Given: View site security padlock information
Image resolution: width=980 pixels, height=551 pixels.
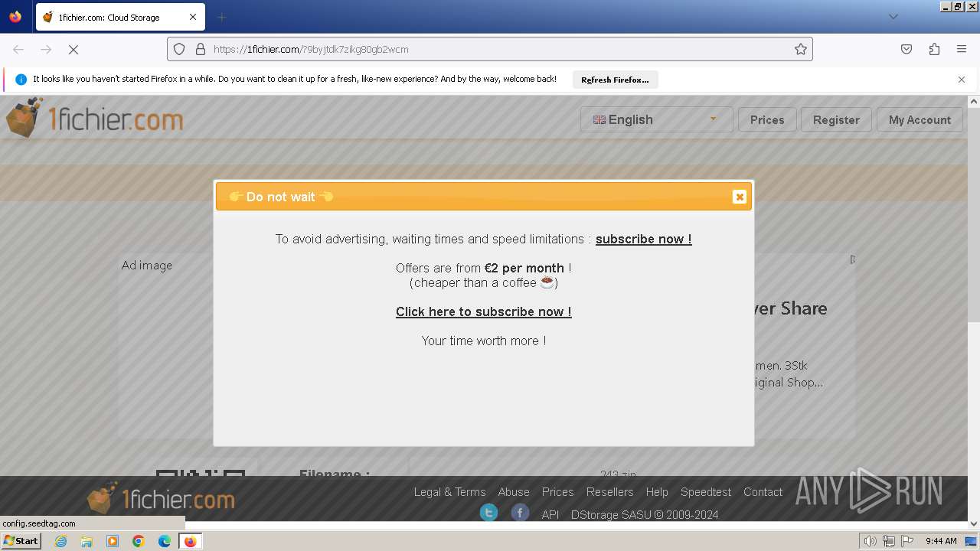Looking at the screenshot, I should coord(201,49).
